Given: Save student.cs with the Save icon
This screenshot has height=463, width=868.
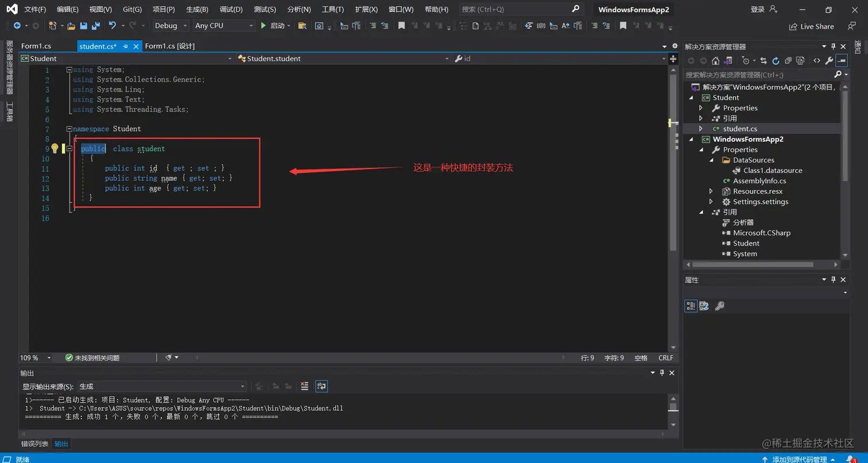Looking at the screenshot, I should (x=84, y=25).
